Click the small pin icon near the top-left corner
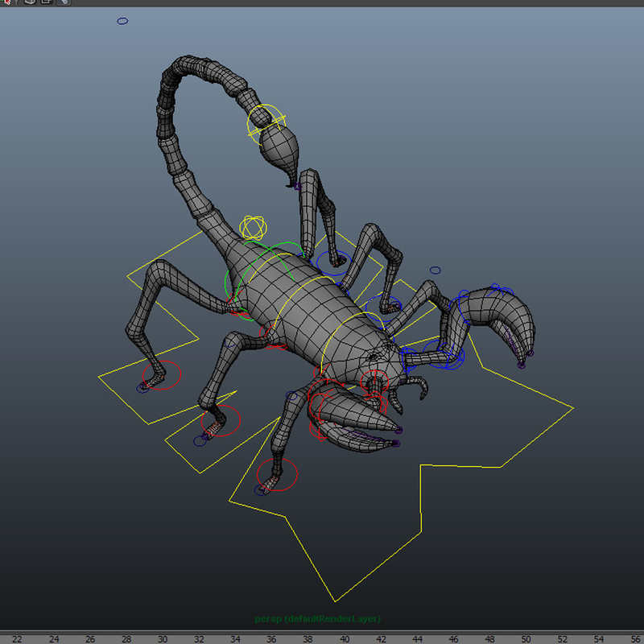Image resolution: width=644 pixels, height=644 pixels. coord(17,4)
